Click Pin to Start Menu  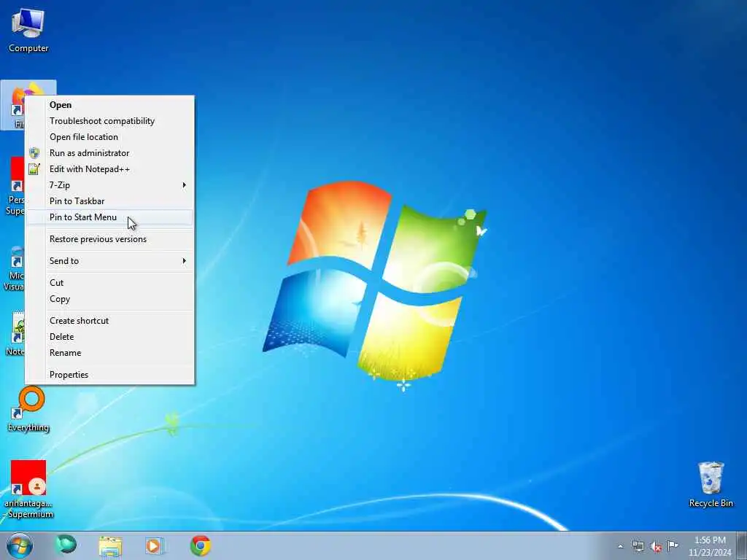click(109, 217)
